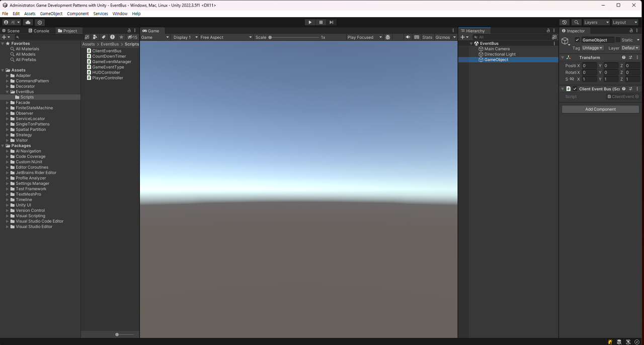This screenshot has width=644, height=345.
Task: Toggle the Gizmos button
Action: pyautogui.click(x=443, y=37)
